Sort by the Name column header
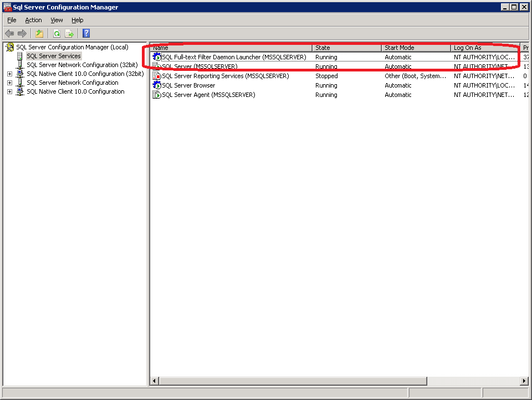Viewport: 532px width, 400px height. coord(232,48)
